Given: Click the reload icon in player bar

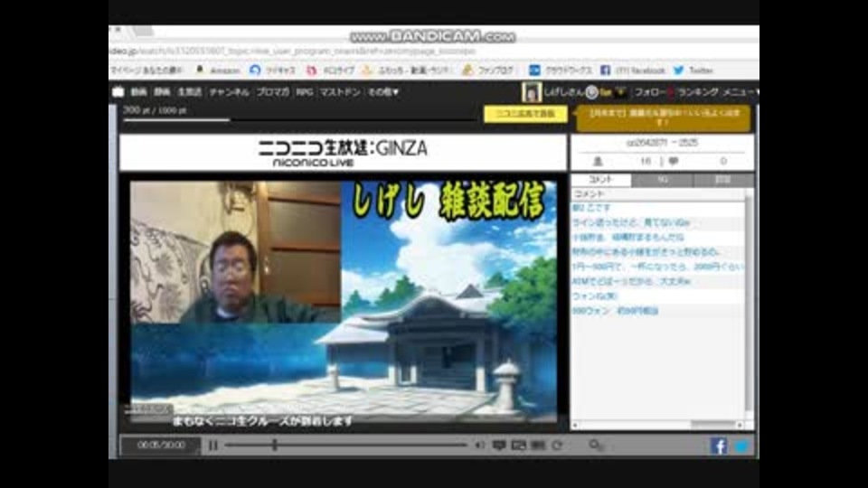Looking at the screenshot, I should pyautogui.click(x=556, y=445).
